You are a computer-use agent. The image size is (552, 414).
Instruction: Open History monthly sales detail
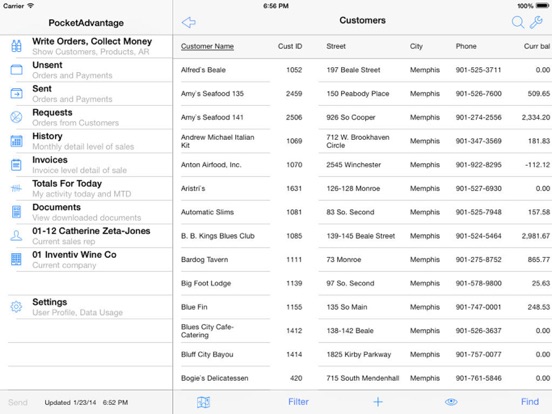(86, 141)
